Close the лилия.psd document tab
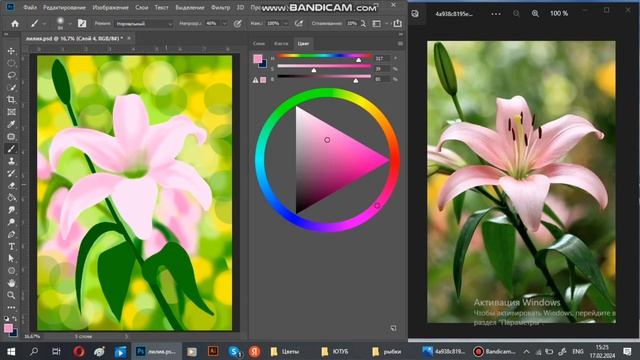Viewport: 640px width, 360px height. tap(129, 38)
